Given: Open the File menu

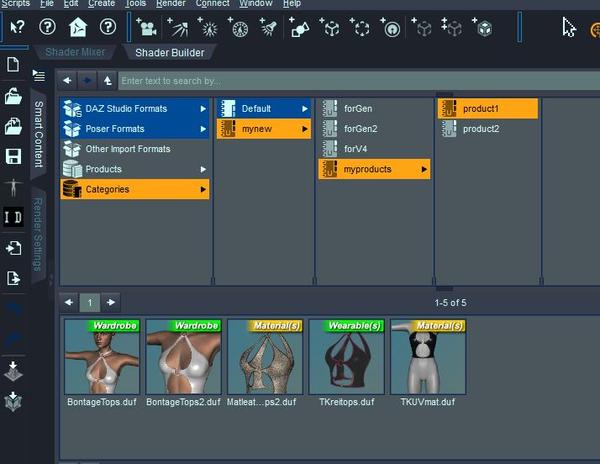Looking at the screenshot, I should tap(47, 3).
